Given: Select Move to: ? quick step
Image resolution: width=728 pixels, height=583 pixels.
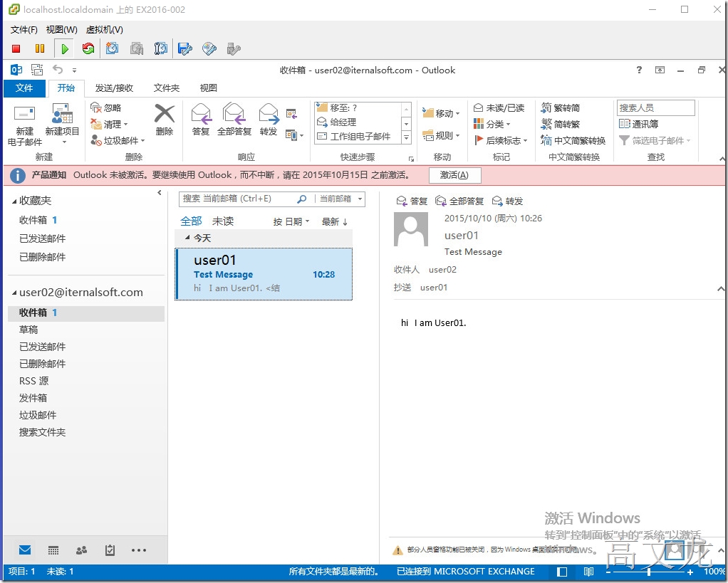Looking at the screenshot, I should pyautogui.click(x=358, y=107).
